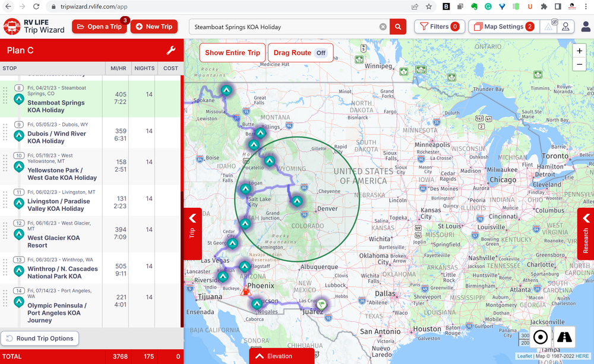This screenshot has height=364, width=594.
Task: Click the red search magnifier button
Action: [398, 27]
